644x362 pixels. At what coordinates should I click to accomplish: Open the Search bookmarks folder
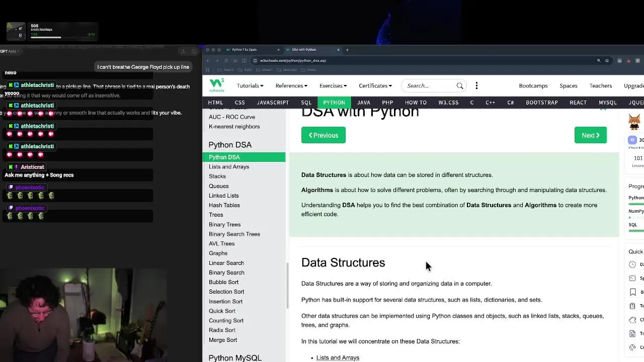pyautogui.click(x=226, y=70)
